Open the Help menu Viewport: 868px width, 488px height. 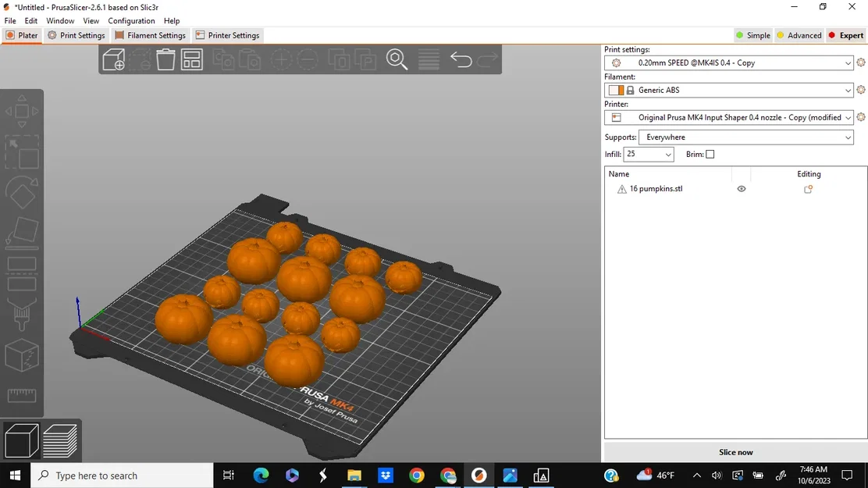(x=172, y=20)
